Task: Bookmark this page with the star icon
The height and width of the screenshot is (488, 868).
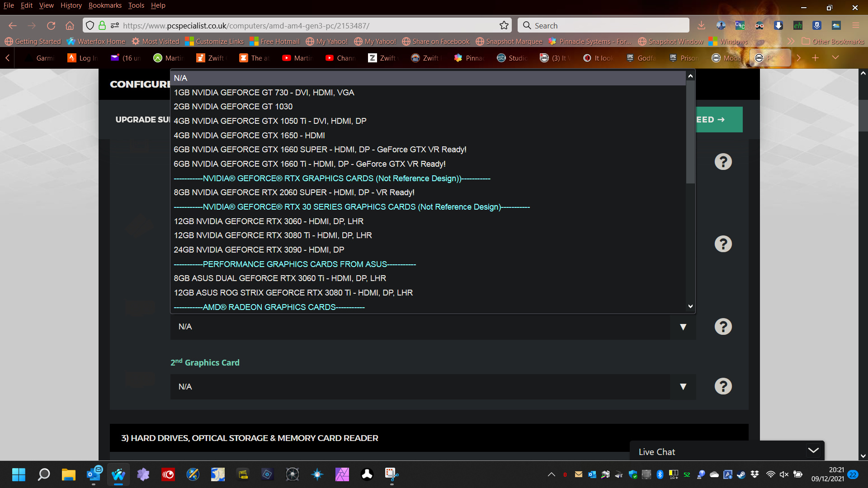Action: pyautogui.click(x=504, y=26)
